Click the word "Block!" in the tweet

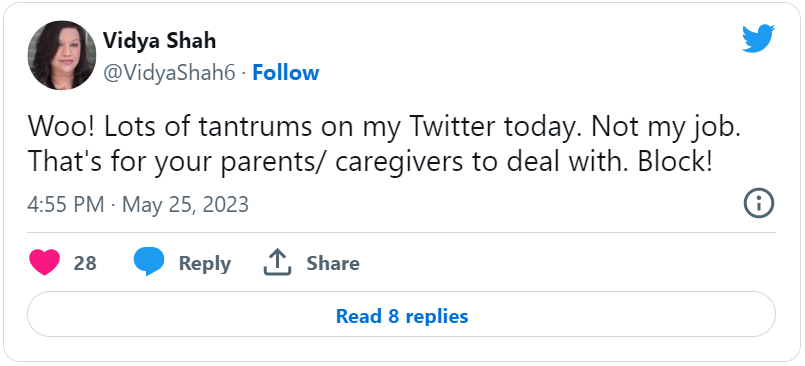coord(675,160)
